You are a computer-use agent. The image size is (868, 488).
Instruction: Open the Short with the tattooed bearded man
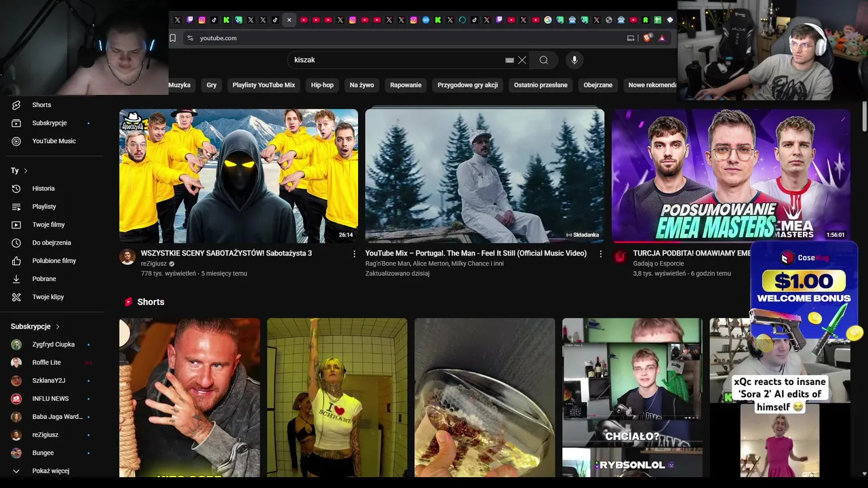[x=190, y=398]
